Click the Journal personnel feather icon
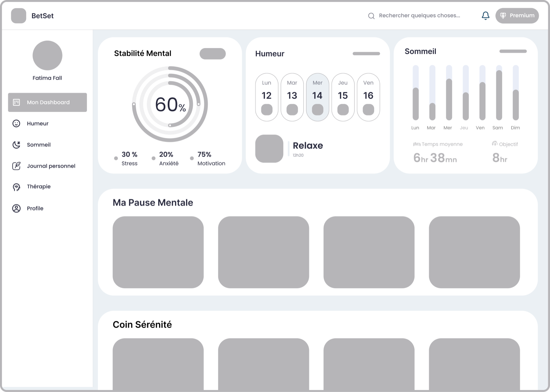This screenshot has height=392, width=550. click(16, 166)
